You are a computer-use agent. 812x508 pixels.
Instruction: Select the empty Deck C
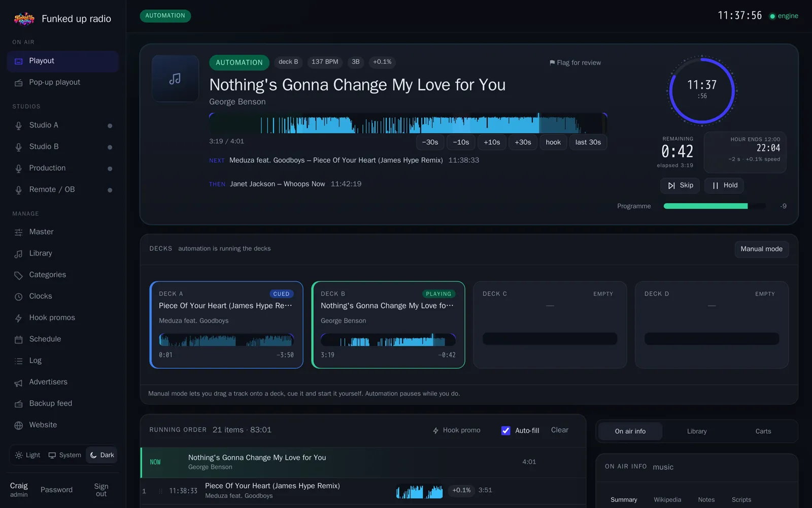[550, 325]
